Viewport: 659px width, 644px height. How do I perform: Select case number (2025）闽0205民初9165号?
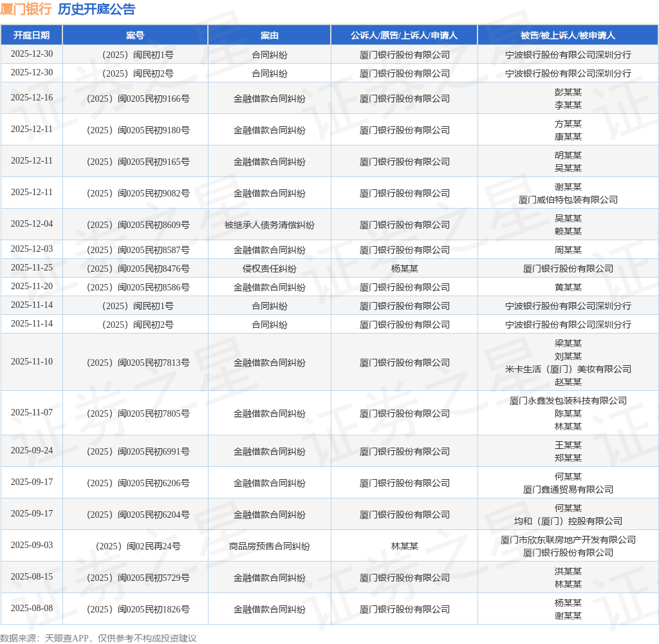[x=138, y=162]
